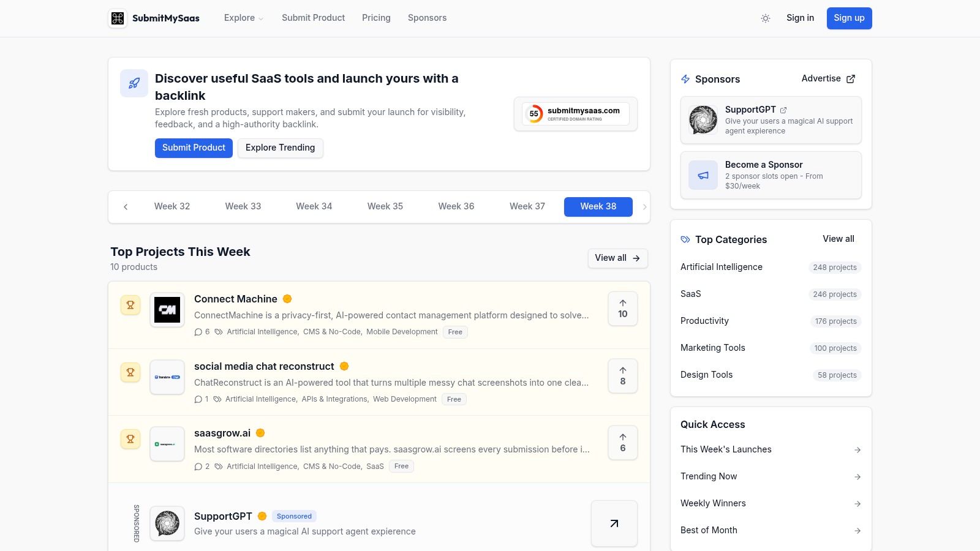Show earlier weeks with the left chevron
Viewport: 980px width, 551px height.
126,207
